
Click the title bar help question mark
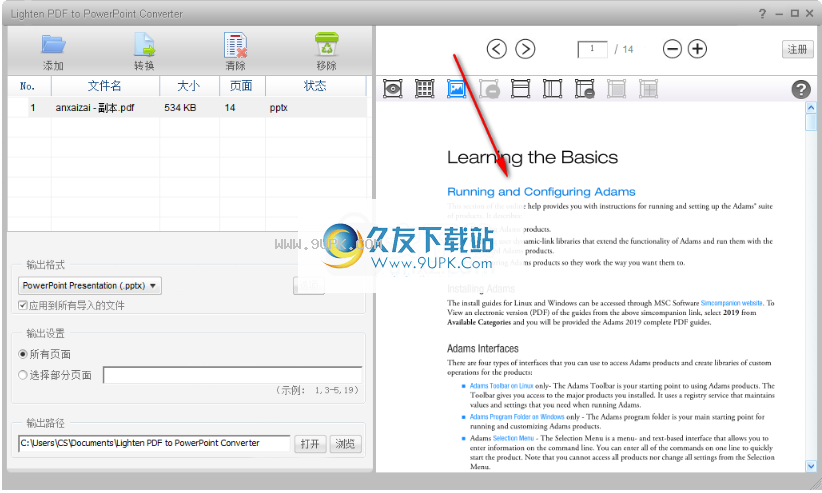762,14
